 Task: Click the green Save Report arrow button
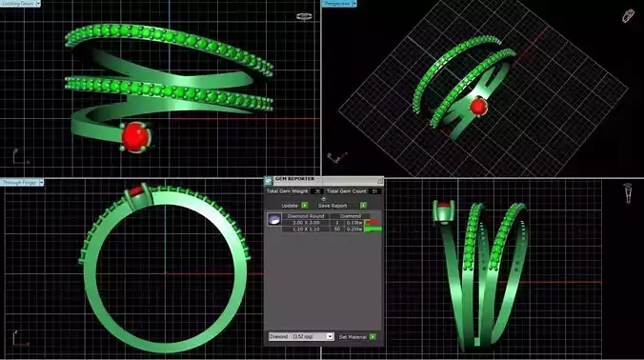pyautogui.click(x=363, y=206)
